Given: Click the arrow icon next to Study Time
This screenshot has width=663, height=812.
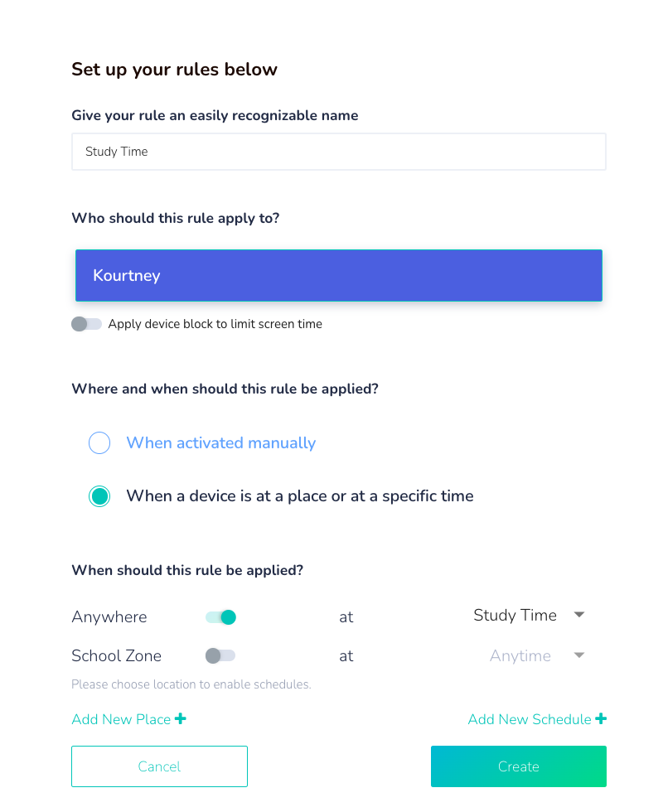Looking at the screenshot, I should [579, 615].
